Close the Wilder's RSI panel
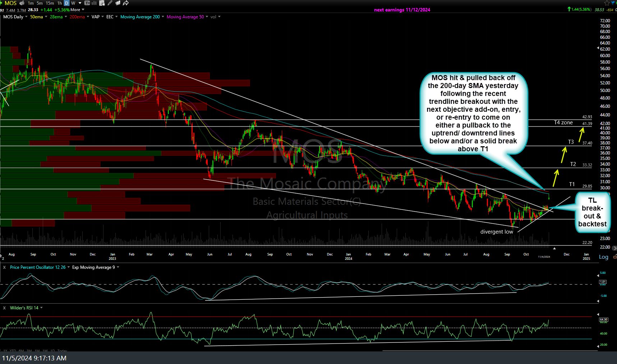This screenshot has width=617, height=364. (x=4, y=308)
